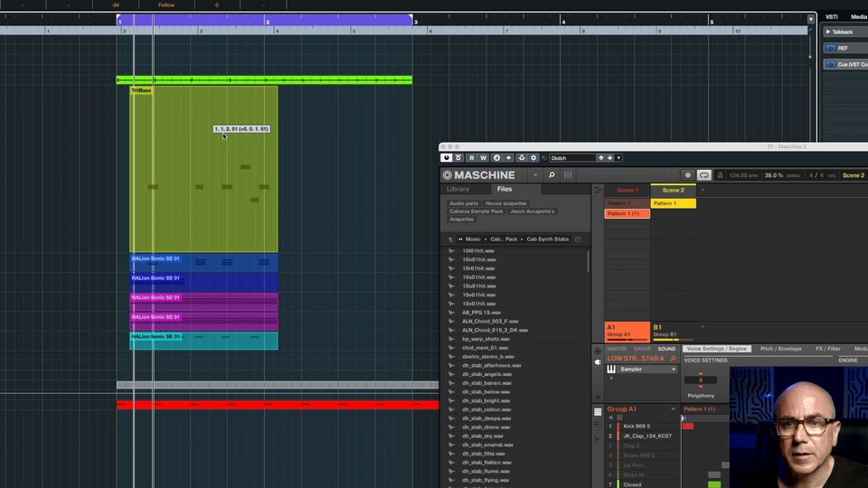
Task: Click the Sampler piano keys icon
Action: pos(611,370)
